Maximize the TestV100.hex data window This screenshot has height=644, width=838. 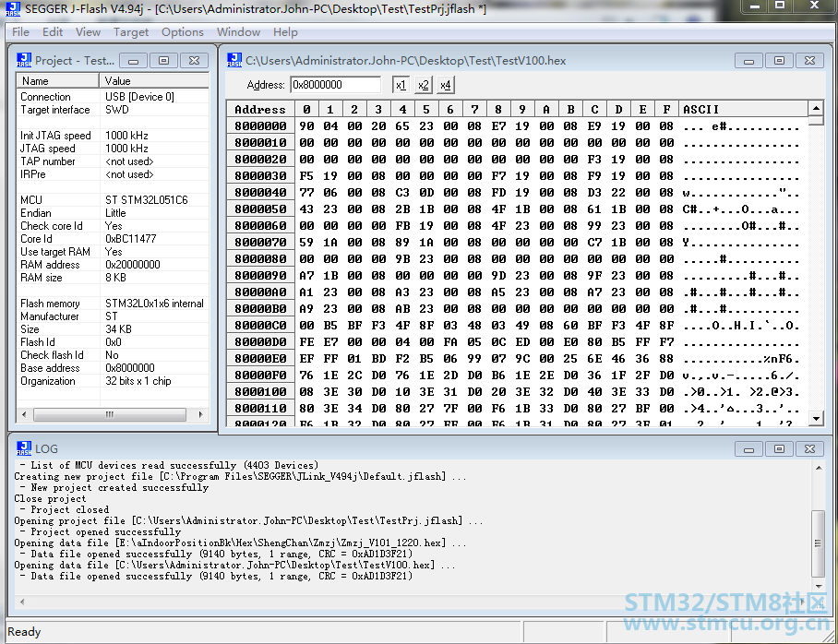pyautogui.click(x=779, y=60)
